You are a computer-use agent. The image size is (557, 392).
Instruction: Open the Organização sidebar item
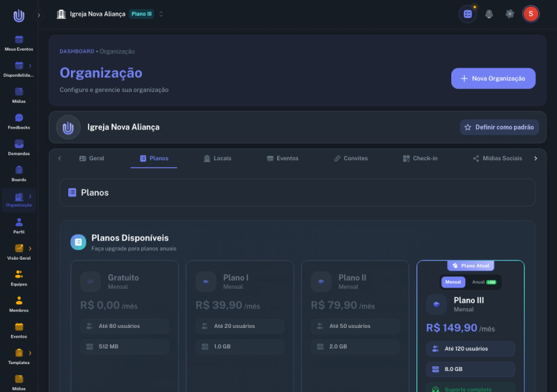click(19, 200)
